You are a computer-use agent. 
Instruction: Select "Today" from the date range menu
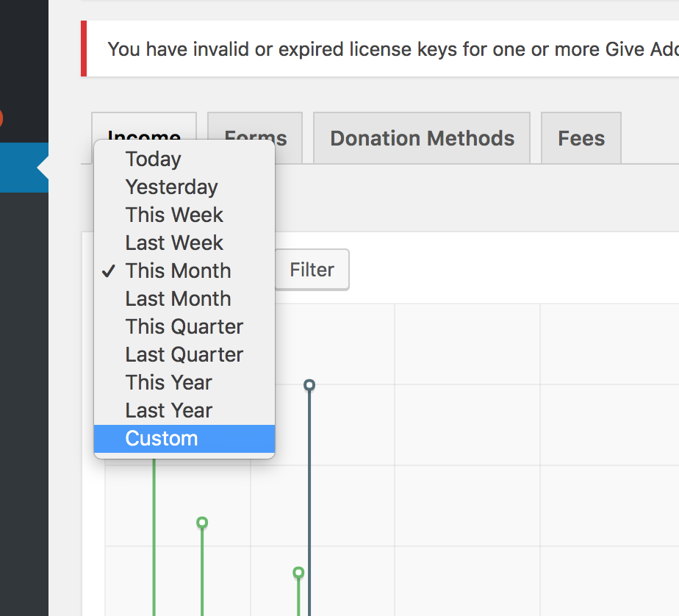click(x=152, y=159)
